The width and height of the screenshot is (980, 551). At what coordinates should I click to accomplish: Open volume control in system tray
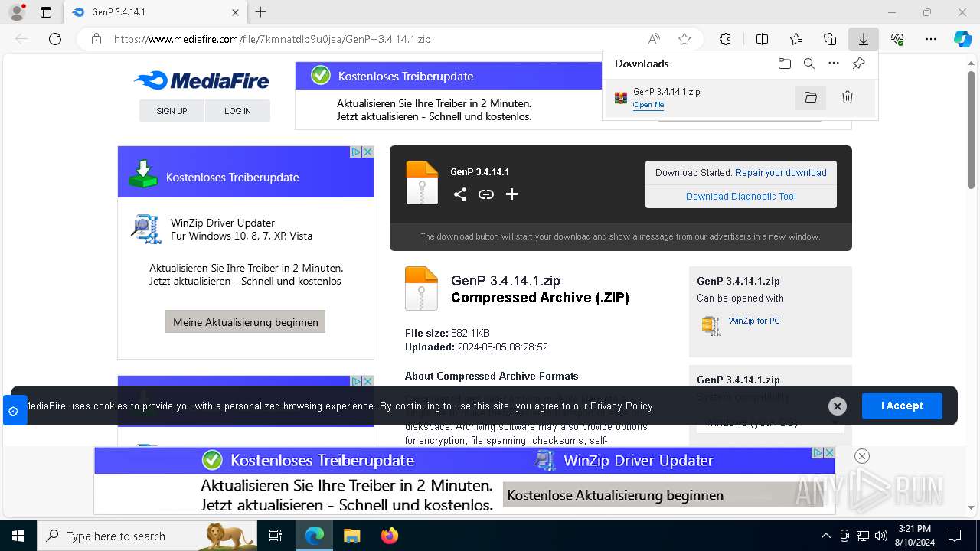[x=880, y=536]
